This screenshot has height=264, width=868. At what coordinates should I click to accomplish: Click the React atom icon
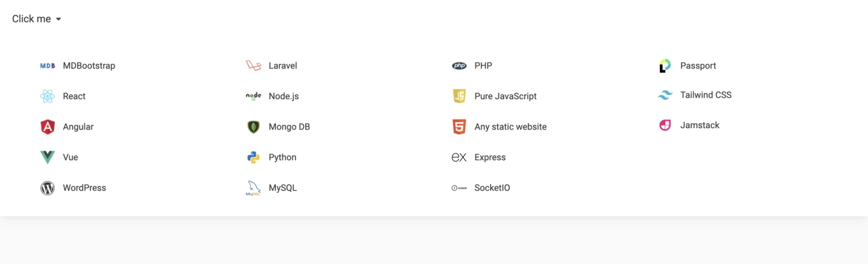47,96
